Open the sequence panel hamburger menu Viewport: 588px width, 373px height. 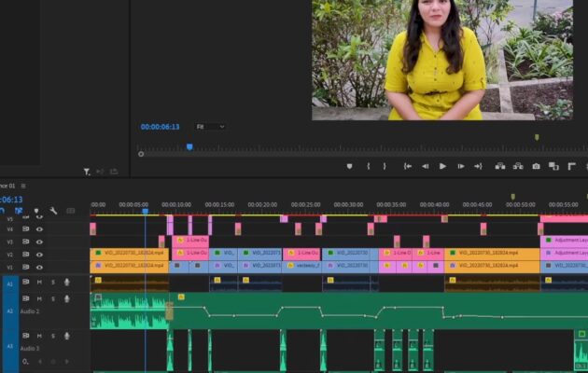coord(23,186)
